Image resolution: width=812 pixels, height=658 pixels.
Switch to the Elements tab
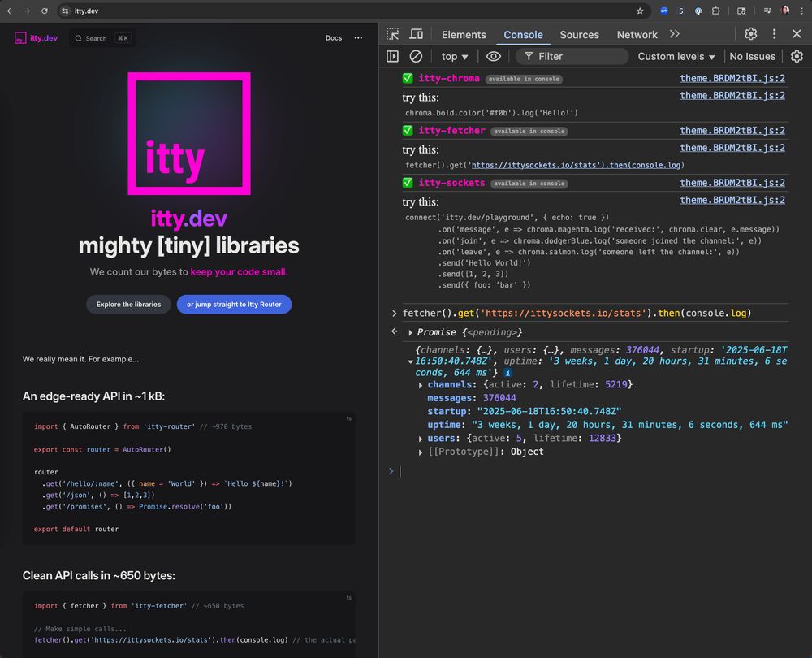pyautogui.click(x=464, y=35)
